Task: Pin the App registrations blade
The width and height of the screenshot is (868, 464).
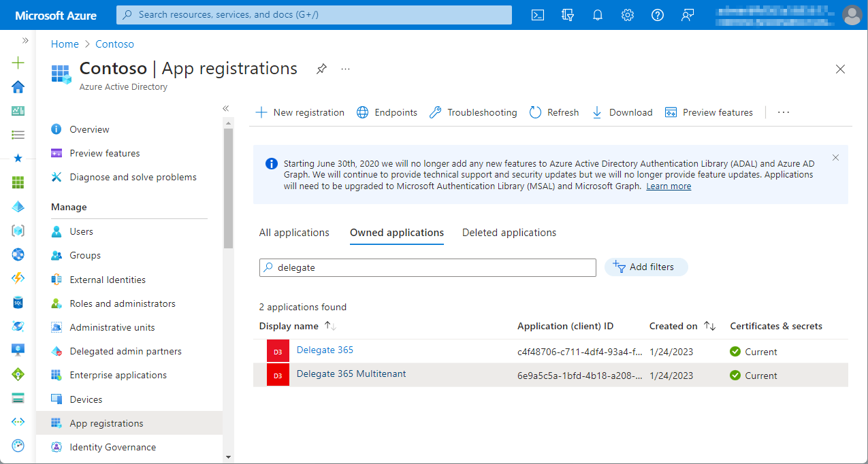Action: click(321, 69)
